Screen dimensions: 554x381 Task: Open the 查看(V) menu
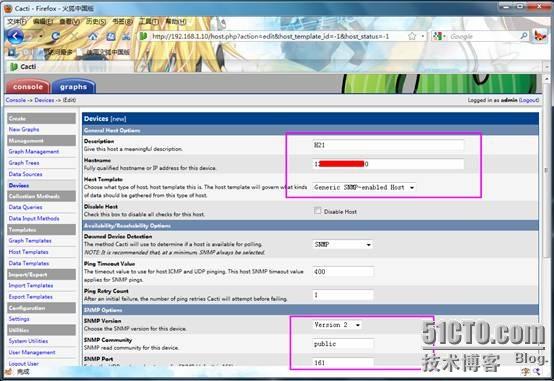(x=69, y=22)
